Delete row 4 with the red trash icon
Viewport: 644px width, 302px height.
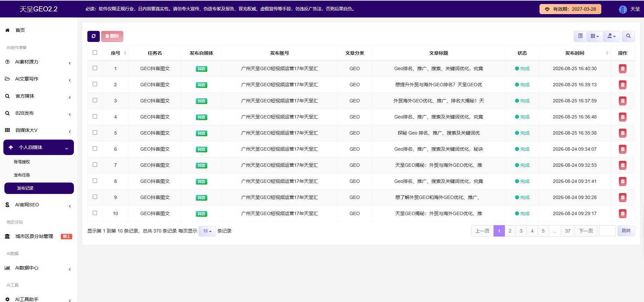pyautogui.click(x=622, y=117)
